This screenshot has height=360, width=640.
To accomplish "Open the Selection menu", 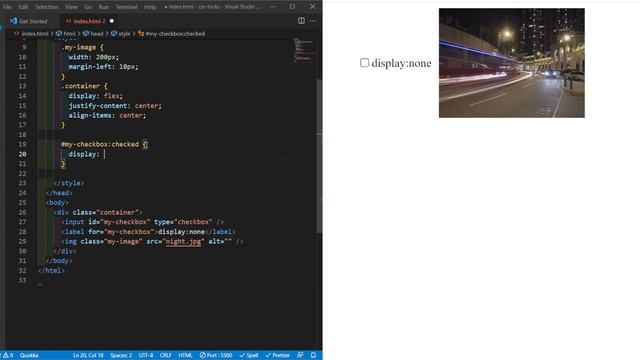I will (x=47, y=7).
